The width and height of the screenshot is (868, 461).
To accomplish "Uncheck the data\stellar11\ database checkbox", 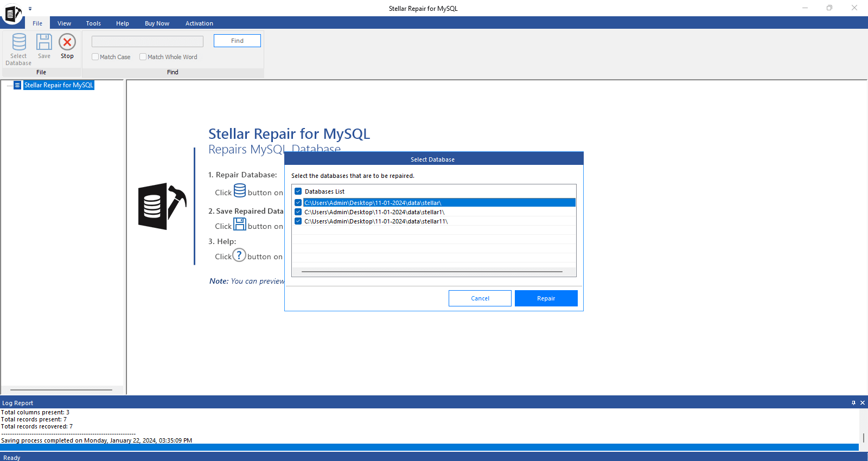I will click(x=298, y=221).
